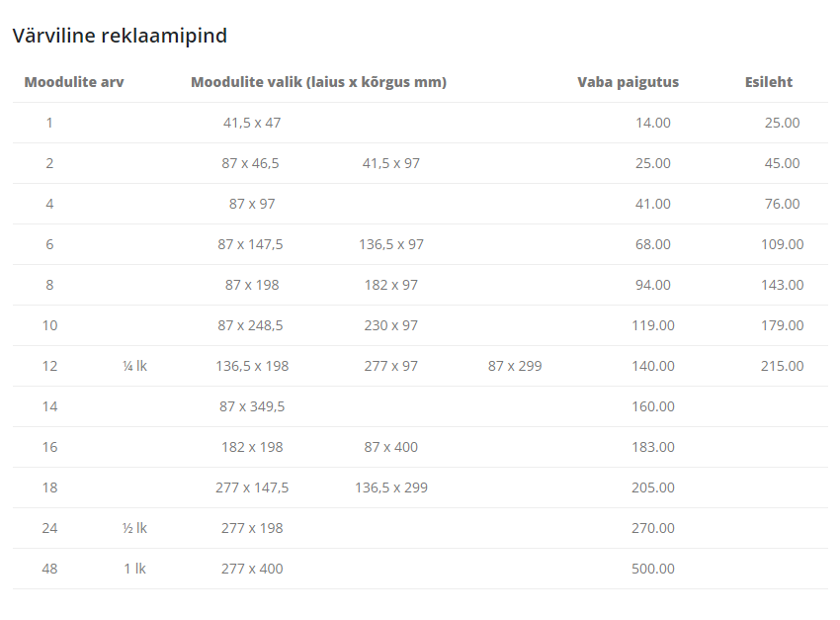Click the 215.00 Esileht price
The image size is (840, 620).
tap(782, 366)
